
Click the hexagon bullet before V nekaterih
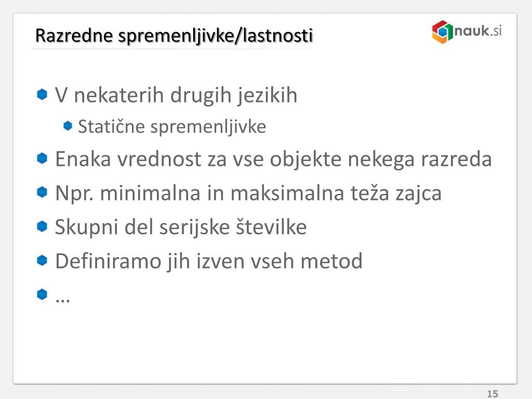tap(42, 95)
